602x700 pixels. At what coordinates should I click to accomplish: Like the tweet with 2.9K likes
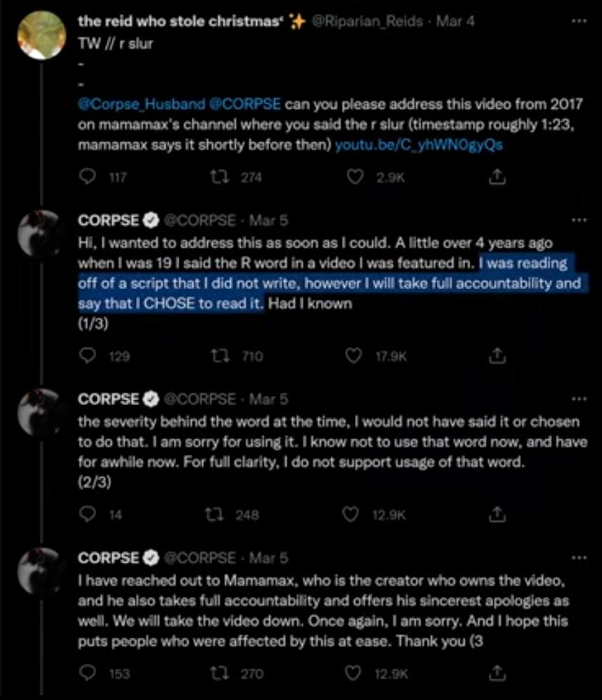point(355,177)
